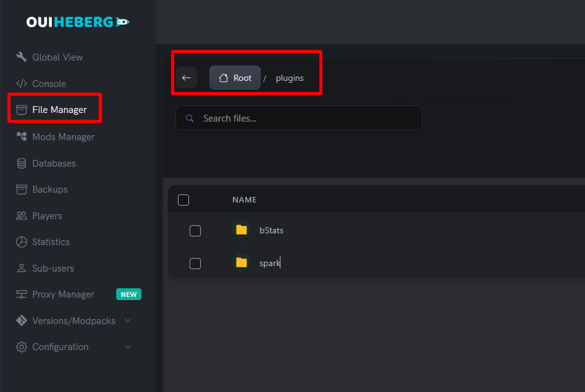The image size is (585, 392).
Task: Click the Players people icon
Action: [22, 216]
